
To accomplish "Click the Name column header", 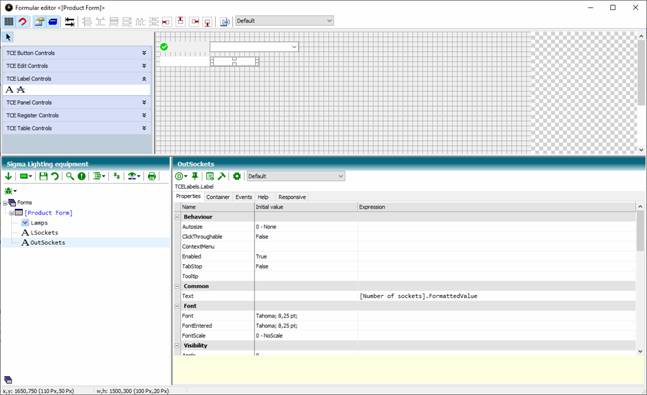I will (x=217, y=207).
